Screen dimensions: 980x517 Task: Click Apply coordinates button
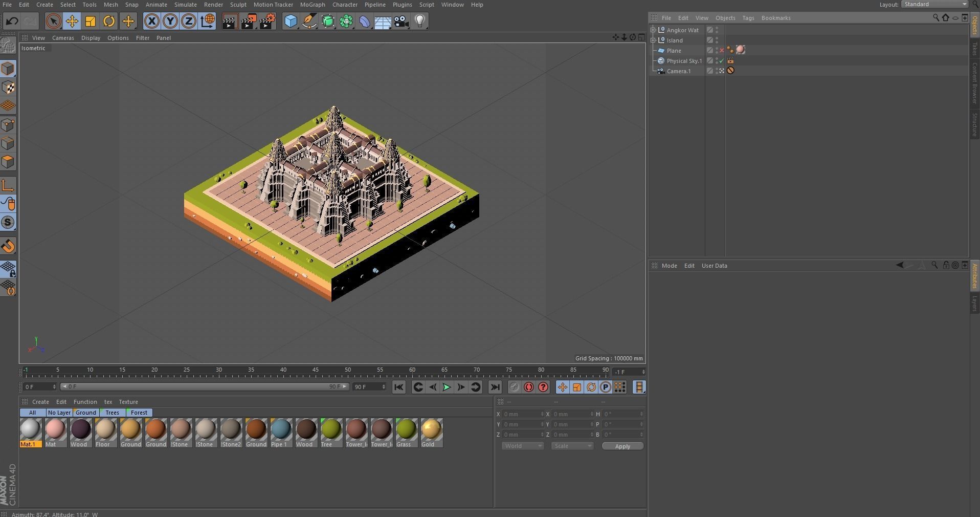pyautogui.click(x=622, y=446)
